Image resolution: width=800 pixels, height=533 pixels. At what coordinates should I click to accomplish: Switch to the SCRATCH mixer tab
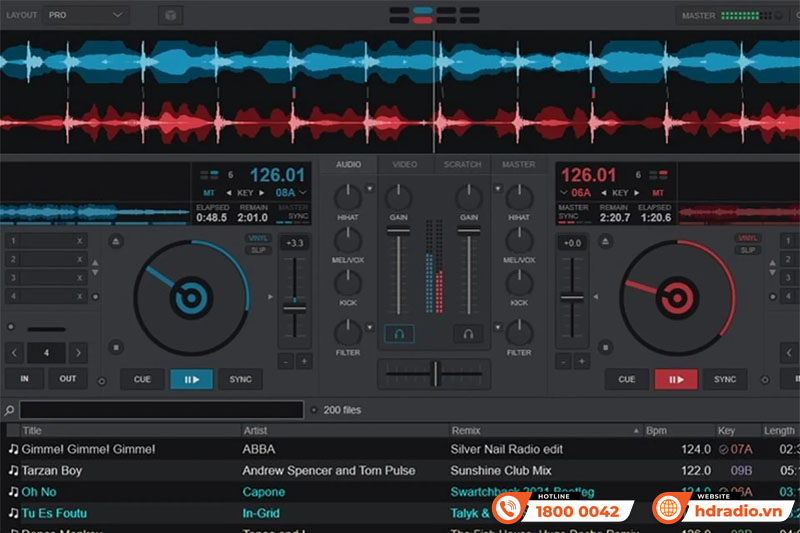[462, 164]
